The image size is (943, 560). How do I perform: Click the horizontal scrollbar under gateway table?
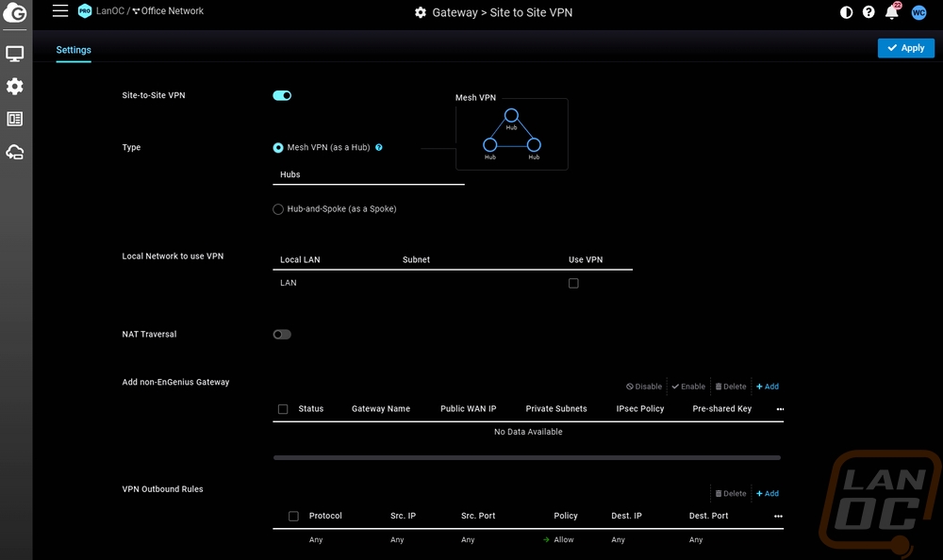[x=527, y=458]
